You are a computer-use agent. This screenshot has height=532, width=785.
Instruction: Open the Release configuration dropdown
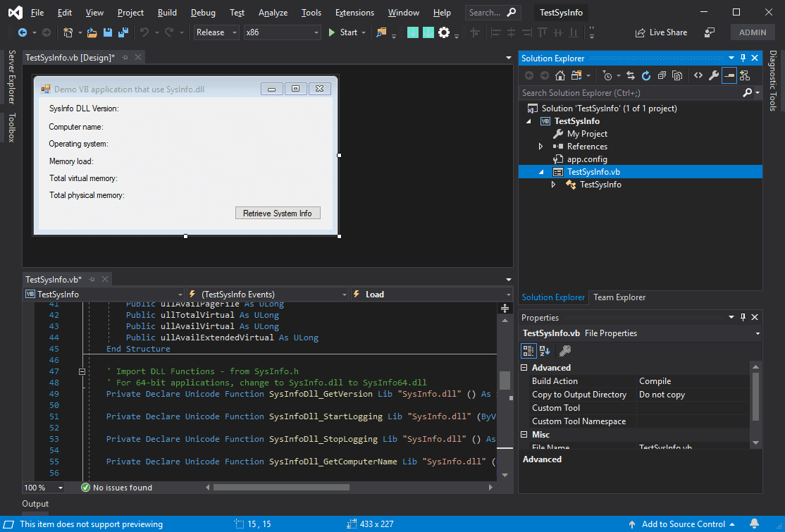(x=216, y=32)
